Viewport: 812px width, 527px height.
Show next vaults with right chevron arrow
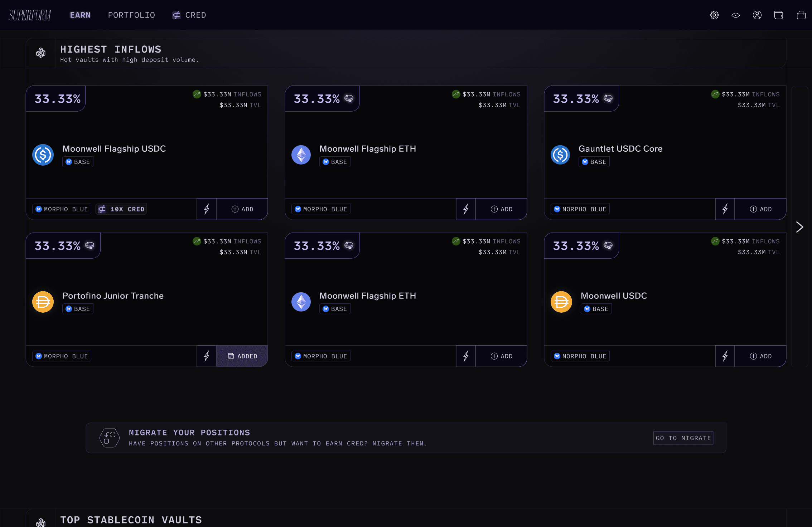click(799, 227)
